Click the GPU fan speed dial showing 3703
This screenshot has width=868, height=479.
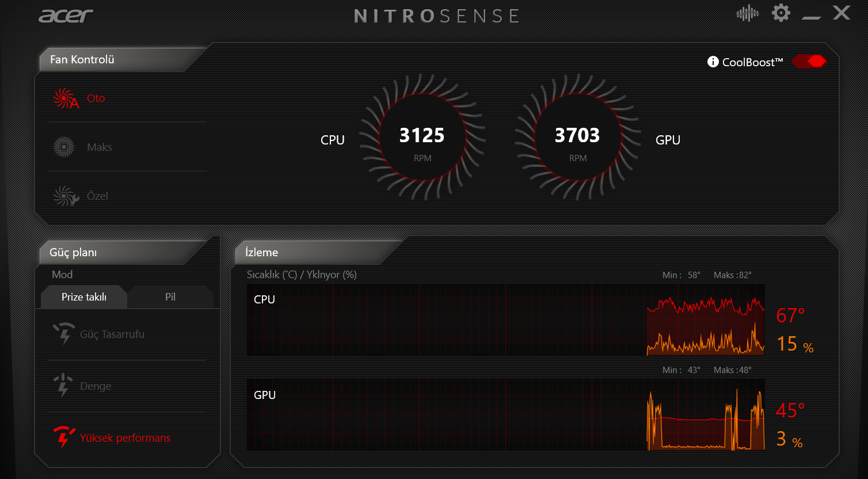click(x=578, y=137)
